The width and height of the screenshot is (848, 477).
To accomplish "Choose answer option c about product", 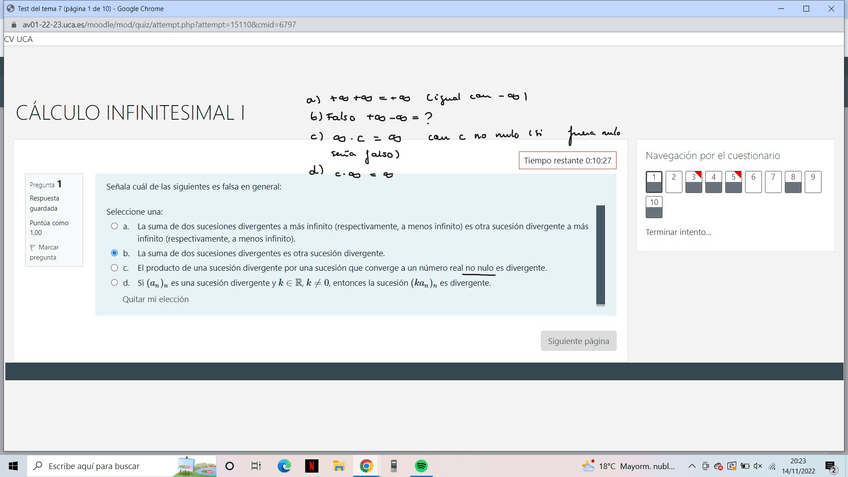I will [114, 268].
